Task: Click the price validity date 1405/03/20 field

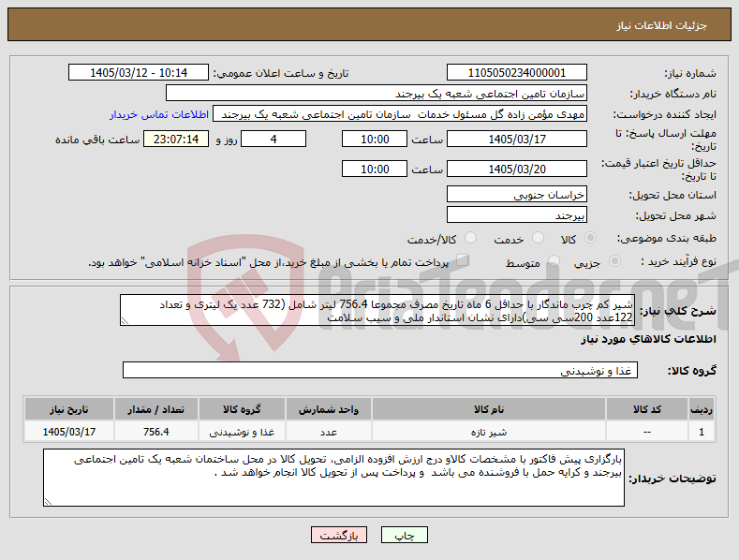Action: click(516, 169)
